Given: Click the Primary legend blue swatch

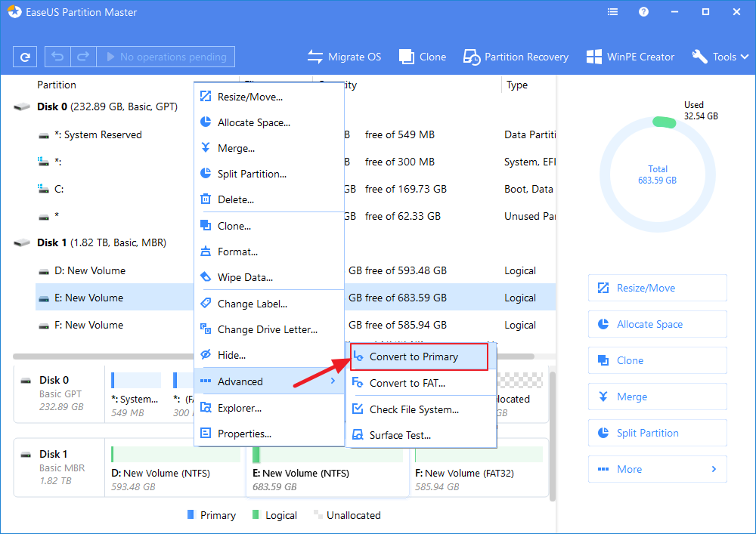Looking at the screenshot, I should (x=191, y=514).
